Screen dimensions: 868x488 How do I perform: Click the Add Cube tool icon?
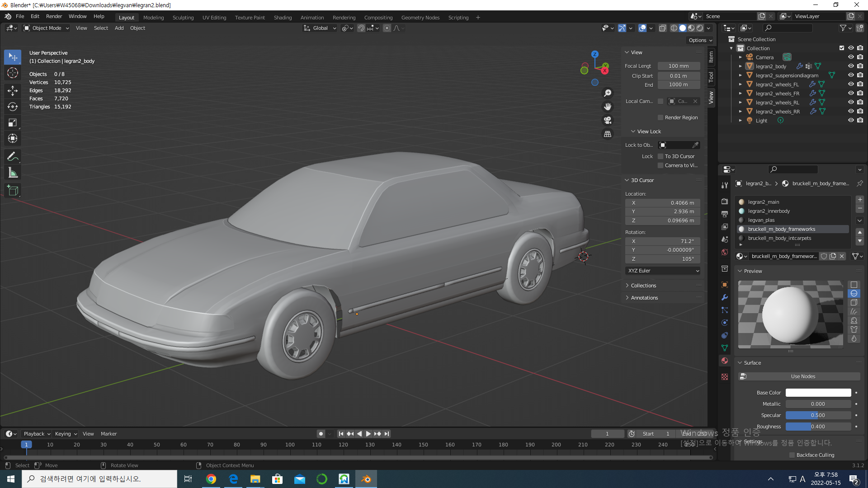click(x=13, y=191)
